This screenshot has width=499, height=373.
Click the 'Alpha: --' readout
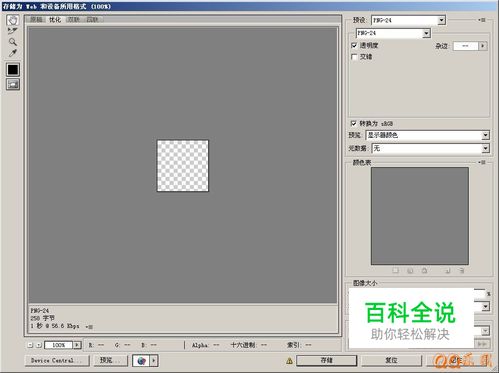205,345
